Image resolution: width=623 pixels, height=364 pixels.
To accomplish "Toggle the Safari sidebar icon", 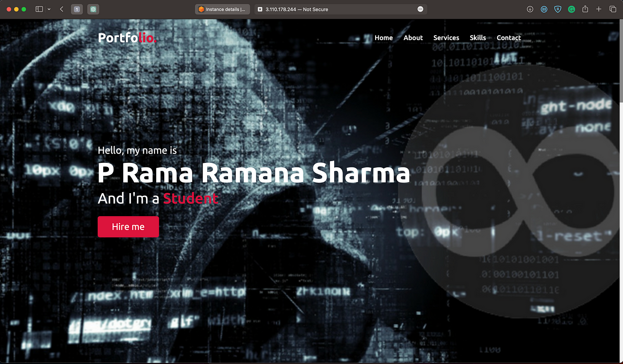I will [x=39, y=9].
